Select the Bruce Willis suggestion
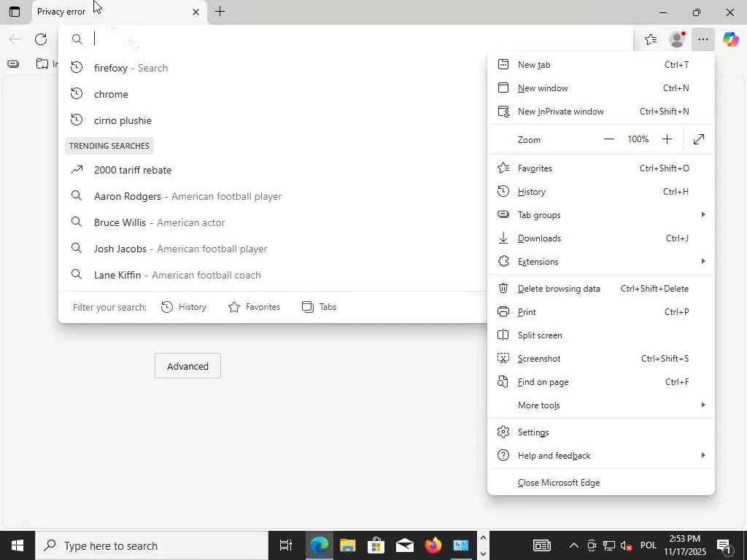 (x=274, y=222)
